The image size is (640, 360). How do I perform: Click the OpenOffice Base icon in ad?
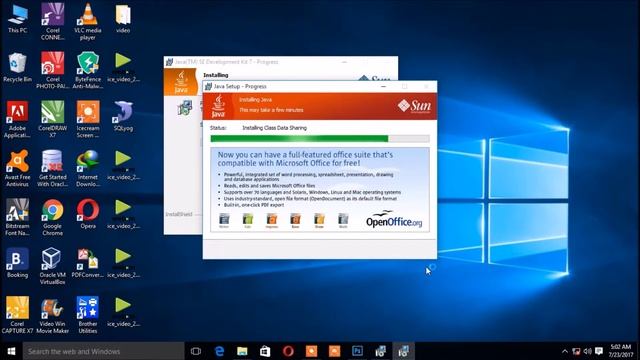296,220
